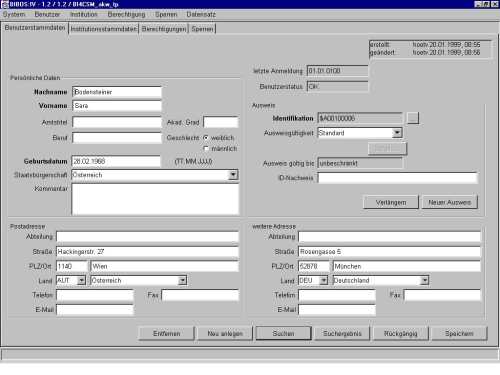Click the weitere Adresse Abteilung field
500x375 pixels.
(389, 237)
